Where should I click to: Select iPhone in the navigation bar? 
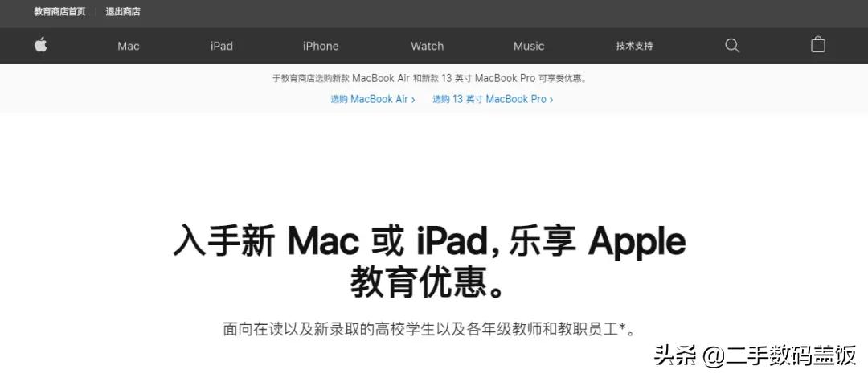pos(321,46)
